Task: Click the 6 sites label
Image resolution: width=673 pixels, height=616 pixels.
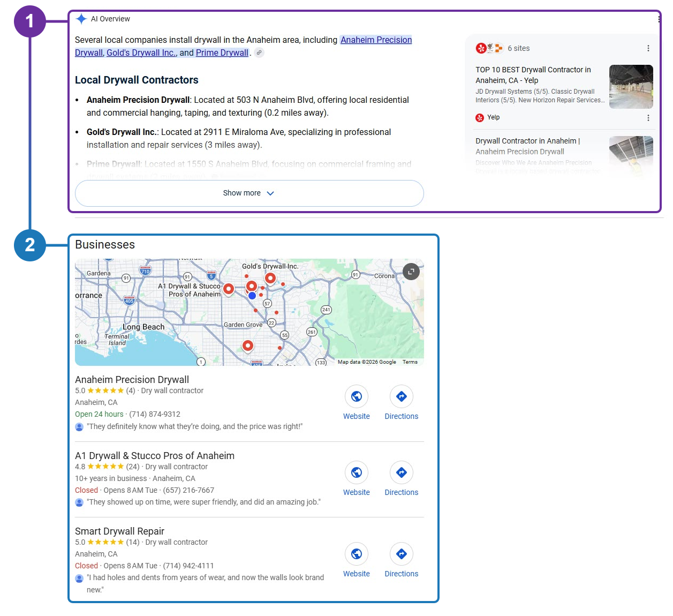Action: pyautogui.click(x=519, y=48)
